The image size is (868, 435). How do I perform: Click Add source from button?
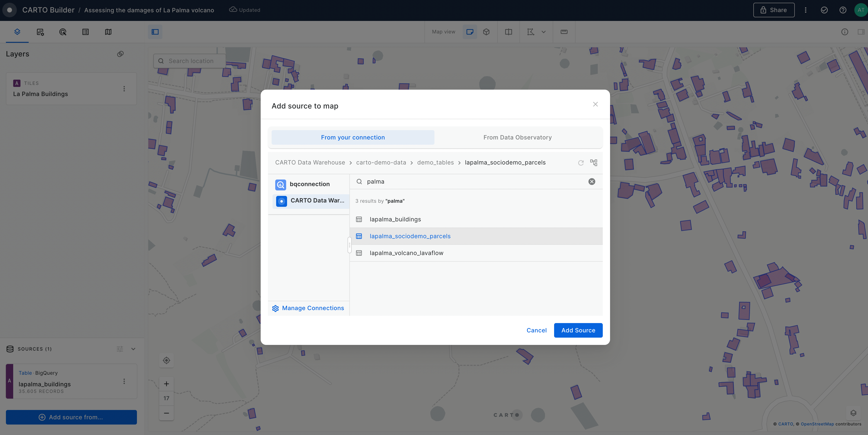click(x=71, y=417)
